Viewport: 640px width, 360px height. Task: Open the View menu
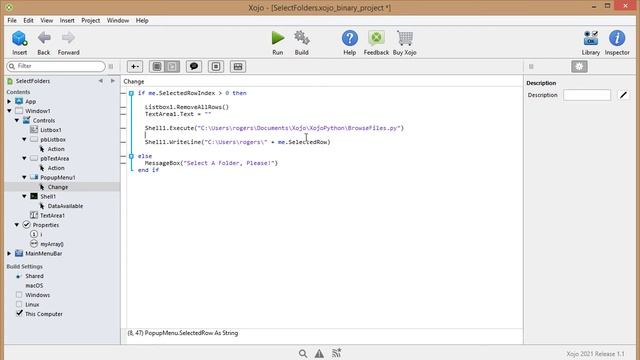(x=47, y=20)
